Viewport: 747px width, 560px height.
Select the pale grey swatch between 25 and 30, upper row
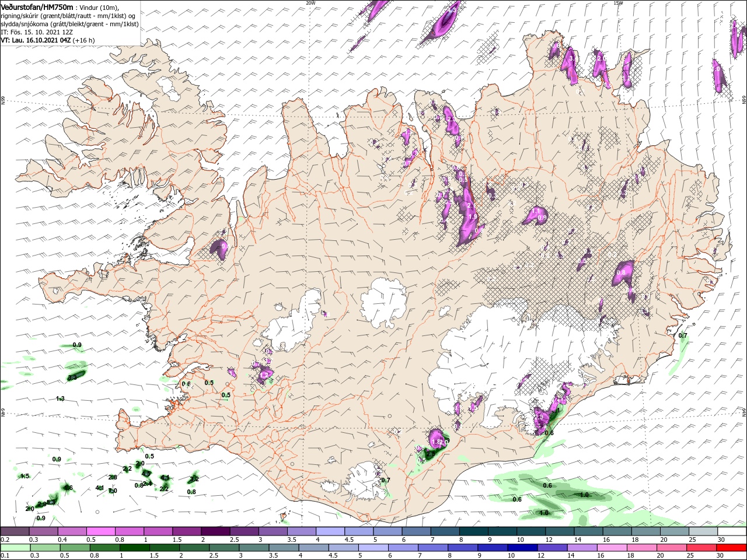703,531
